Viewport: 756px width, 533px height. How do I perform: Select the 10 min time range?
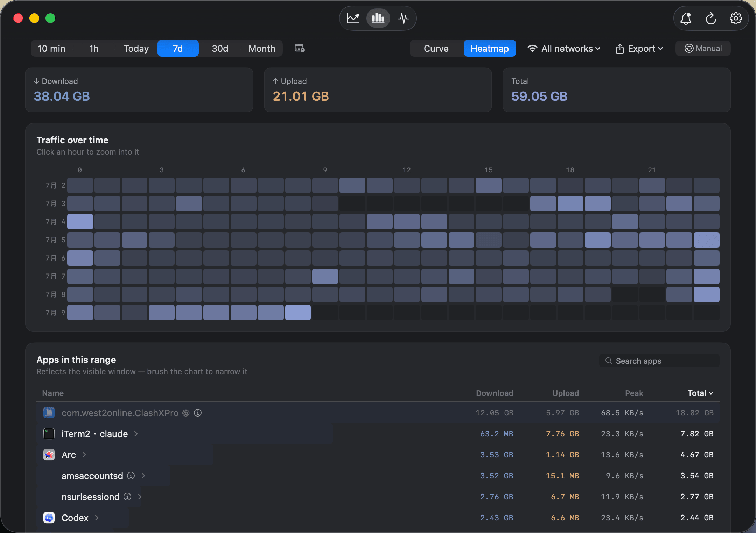coord(52,48)
